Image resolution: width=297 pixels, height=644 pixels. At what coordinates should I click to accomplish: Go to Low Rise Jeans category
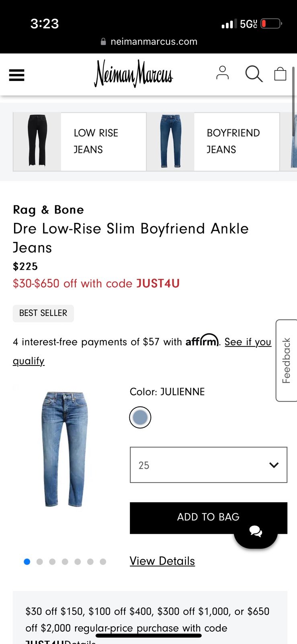point(80,142)
